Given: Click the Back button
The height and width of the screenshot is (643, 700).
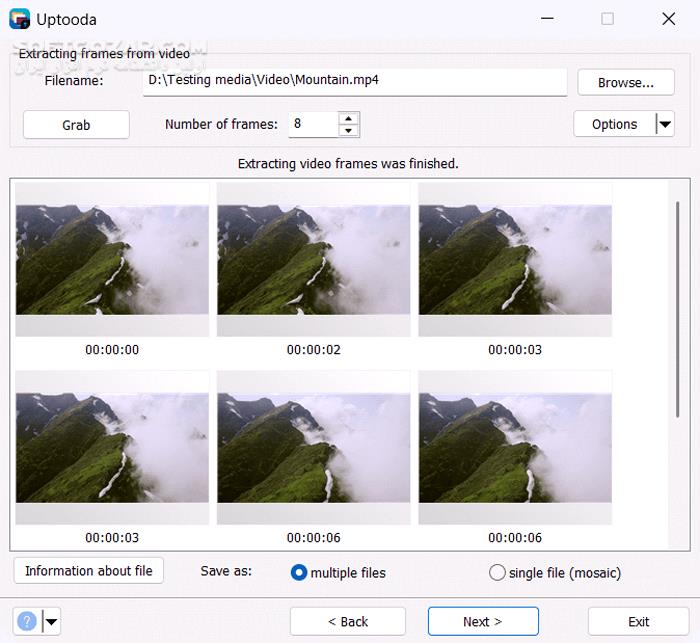Looking at the screenshot, I should 347,621.
